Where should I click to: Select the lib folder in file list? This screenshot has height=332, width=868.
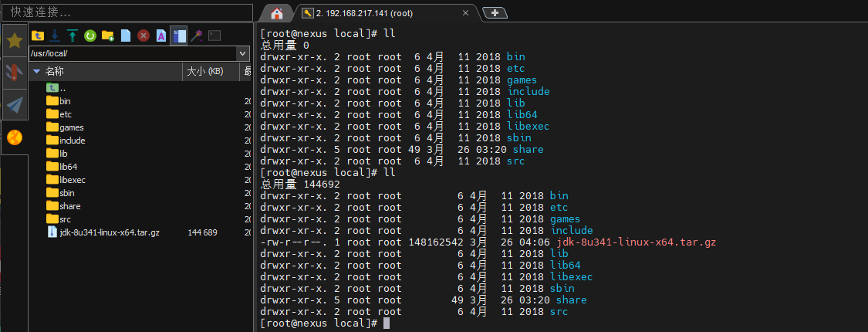pos(57,154)
